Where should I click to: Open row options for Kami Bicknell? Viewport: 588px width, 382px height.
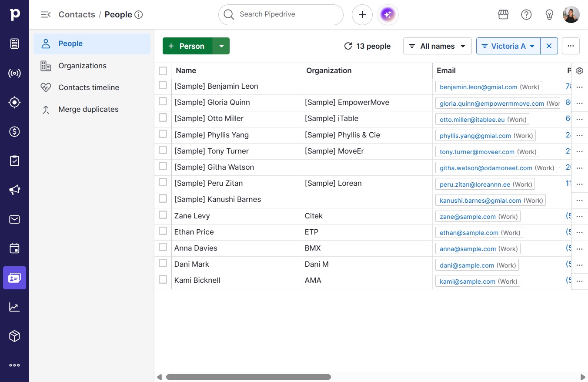[579, 281]
